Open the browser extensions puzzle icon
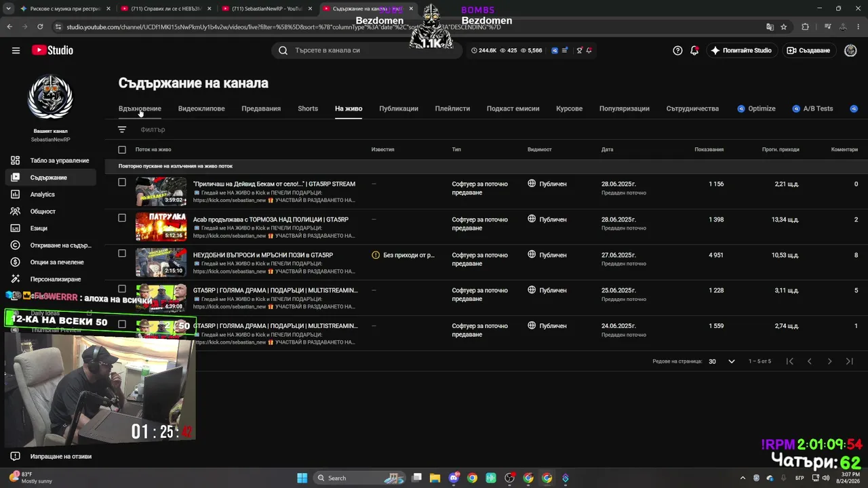 806,27
